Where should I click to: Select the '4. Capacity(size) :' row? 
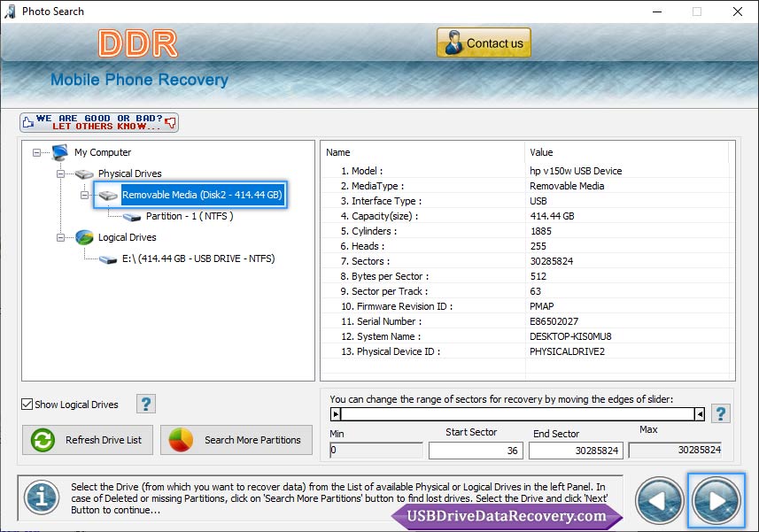tap(525, 216)
